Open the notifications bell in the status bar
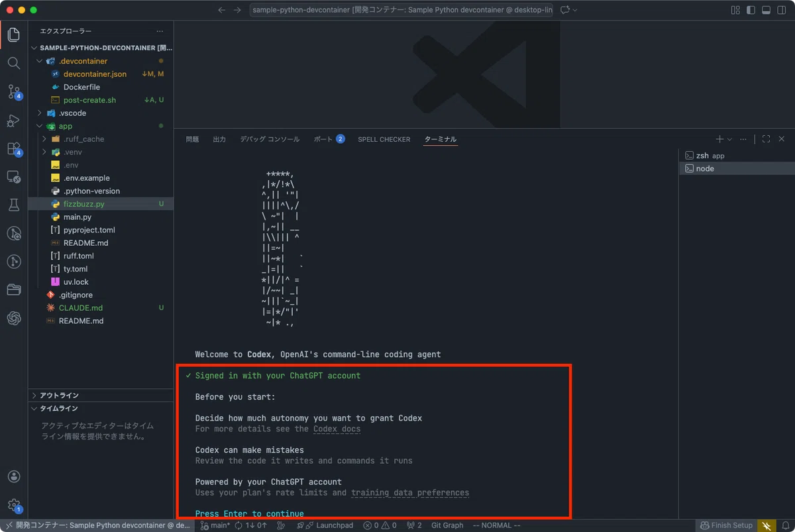The width and height of the screenshot is (795, 532). click(786, 525)
